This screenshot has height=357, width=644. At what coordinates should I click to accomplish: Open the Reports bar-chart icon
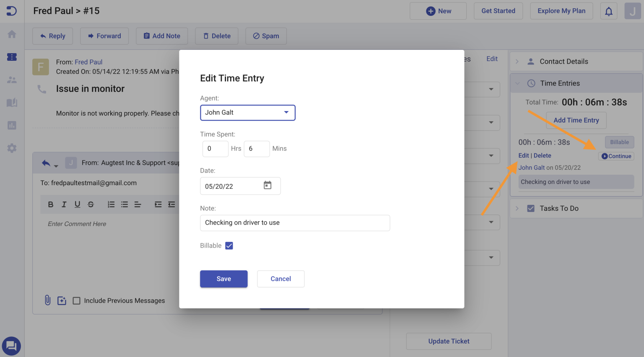(12, 125)
